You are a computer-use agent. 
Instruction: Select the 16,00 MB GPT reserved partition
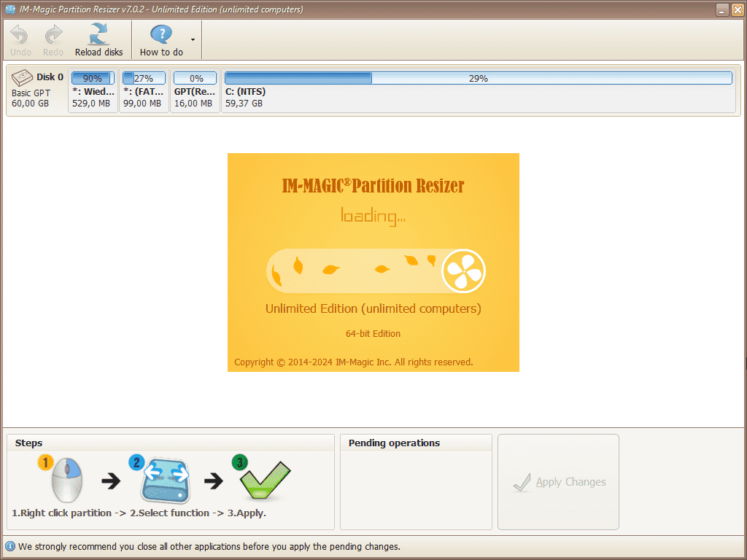pyautogui.click(x=195, y=90)
